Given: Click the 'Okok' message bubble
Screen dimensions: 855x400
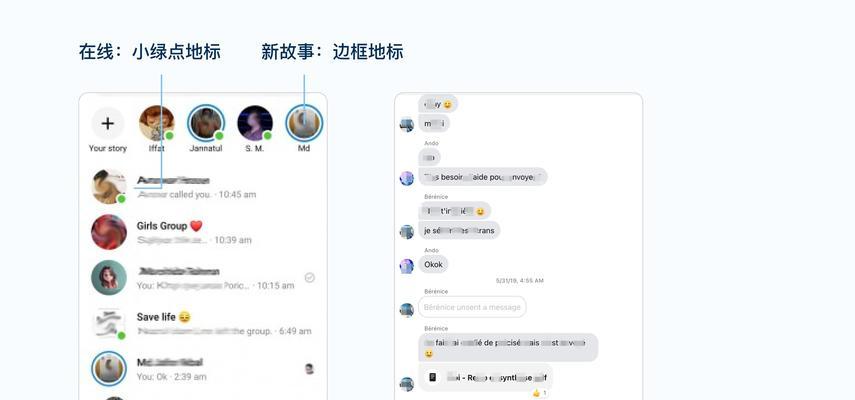Looking at the screenshot, I should pyautogui.click(x=433, y=265).
